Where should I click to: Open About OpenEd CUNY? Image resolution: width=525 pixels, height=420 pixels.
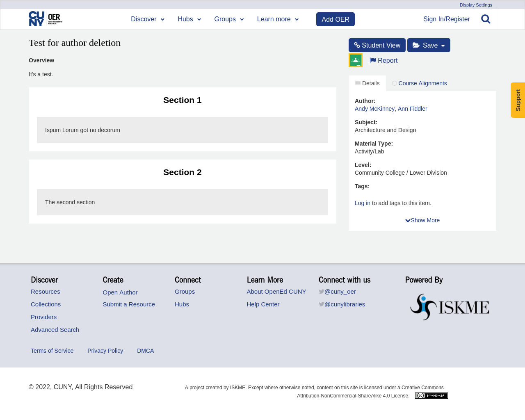pyautogui.click(x=276, y=292)
